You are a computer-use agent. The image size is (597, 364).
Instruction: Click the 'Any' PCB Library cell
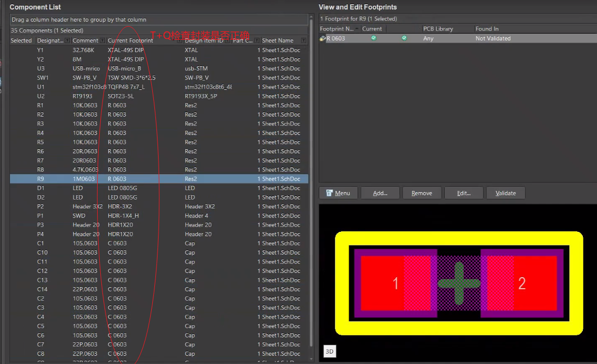point(428,38)
